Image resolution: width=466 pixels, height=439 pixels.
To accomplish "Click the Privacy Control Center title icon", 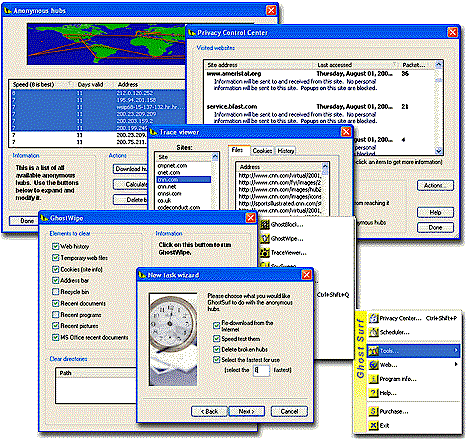I will point(192,33).
